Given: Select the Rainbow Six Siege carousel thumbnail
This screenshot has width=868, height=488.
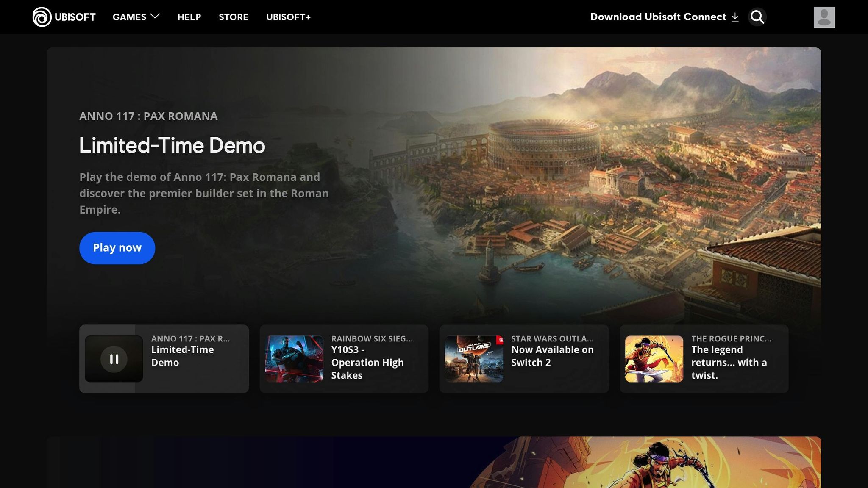Looking at the screenshot, I should [x=294, y=359].
